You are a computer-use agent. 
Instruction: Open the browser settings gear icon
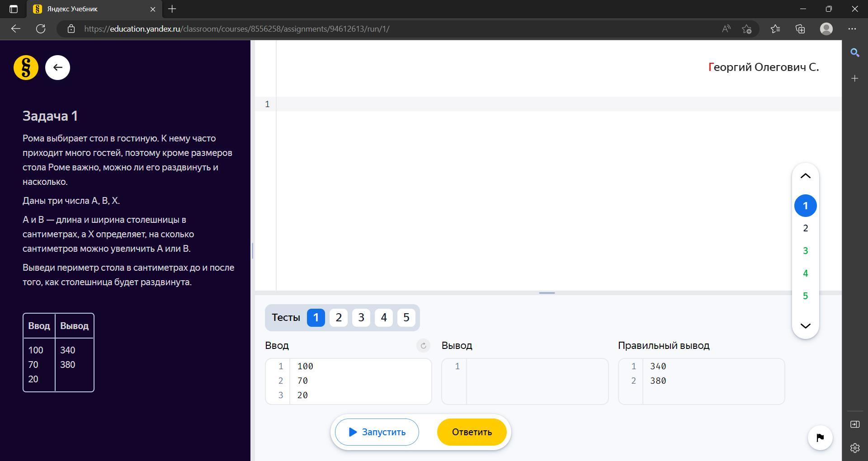coord(854,448)
